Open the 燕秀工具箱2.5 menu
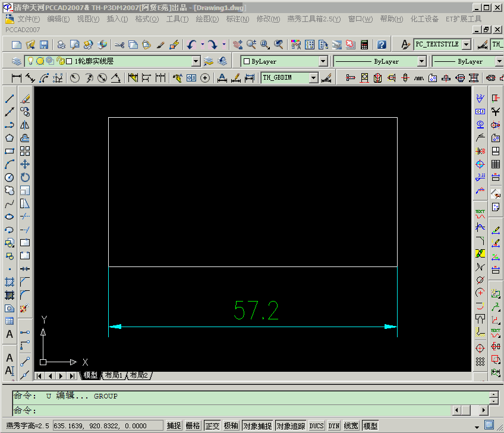The image size is (504, 433). 313,19
